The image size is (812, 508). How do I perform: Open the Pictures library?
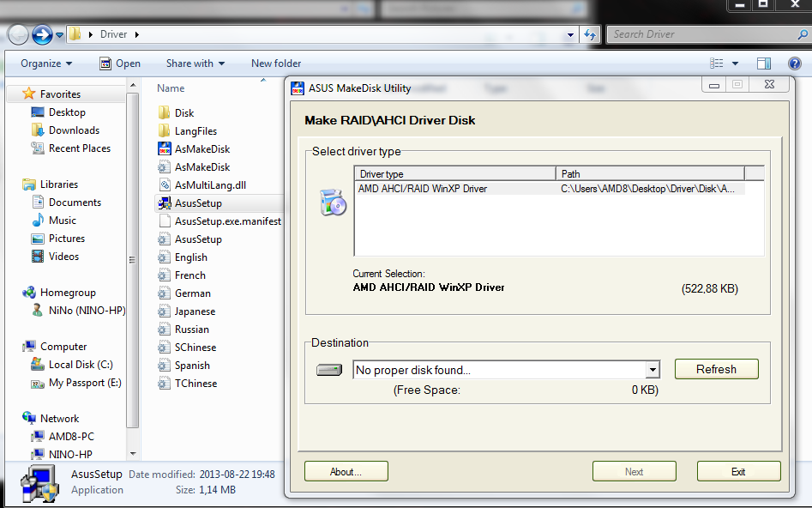(x=58, y=239)
